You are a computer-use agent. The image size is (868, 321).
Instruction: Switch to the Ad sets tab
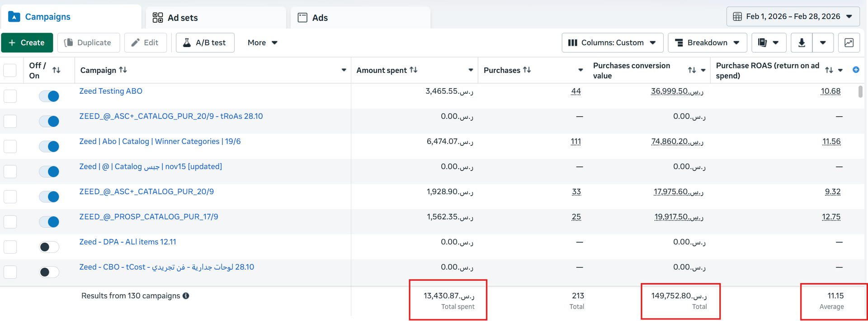216,18
